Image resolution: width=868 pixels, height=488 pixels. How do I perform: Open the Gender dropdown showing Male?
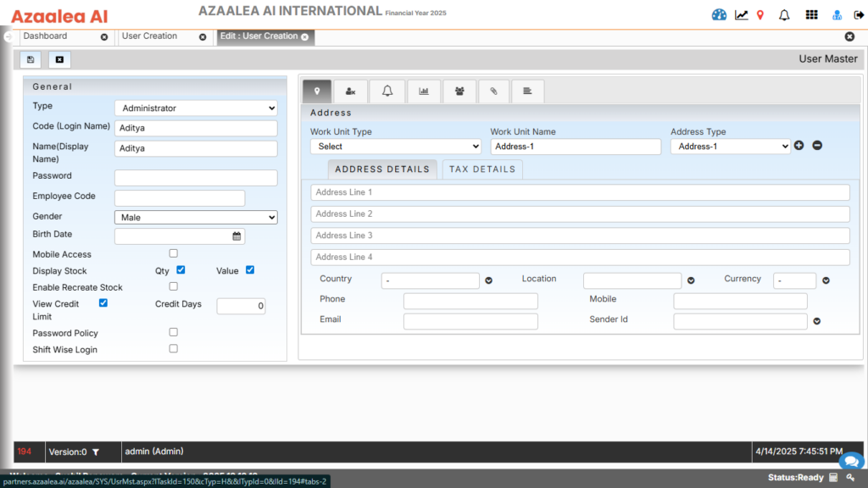point(195,217)
